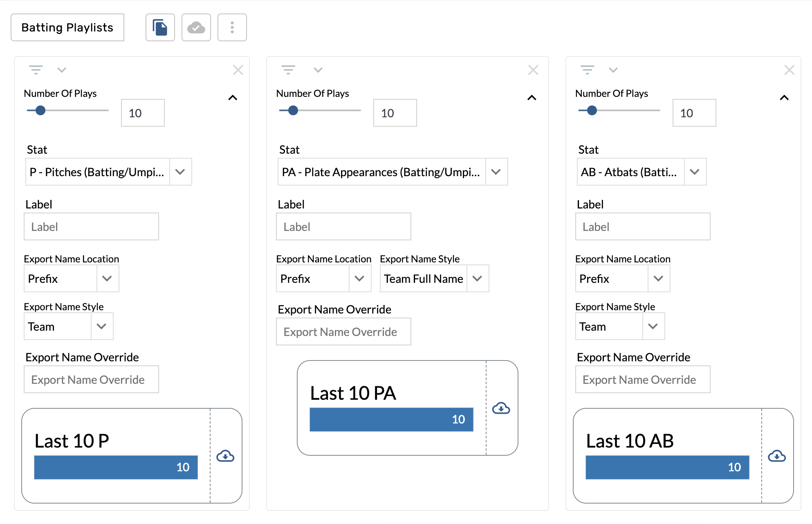Collapse the Atbats panel settings section
812x524 pixels.
pyautogui.click(x=784, y=98)
